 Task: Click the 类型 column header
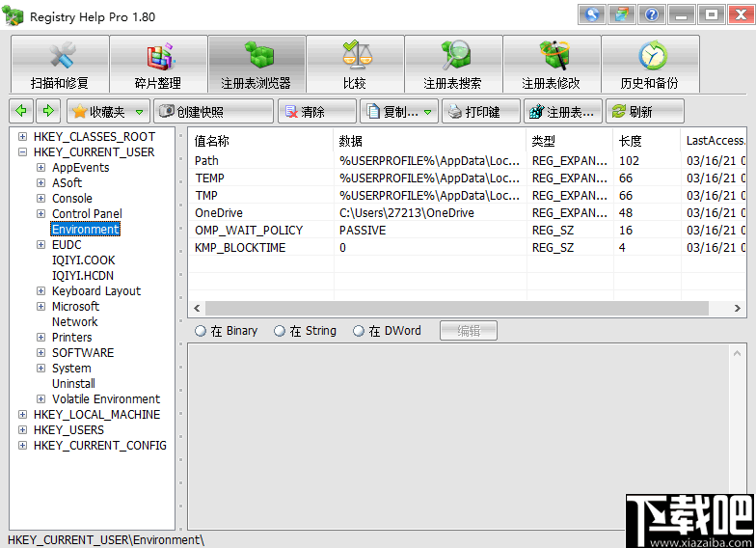[x=569, y=141]
